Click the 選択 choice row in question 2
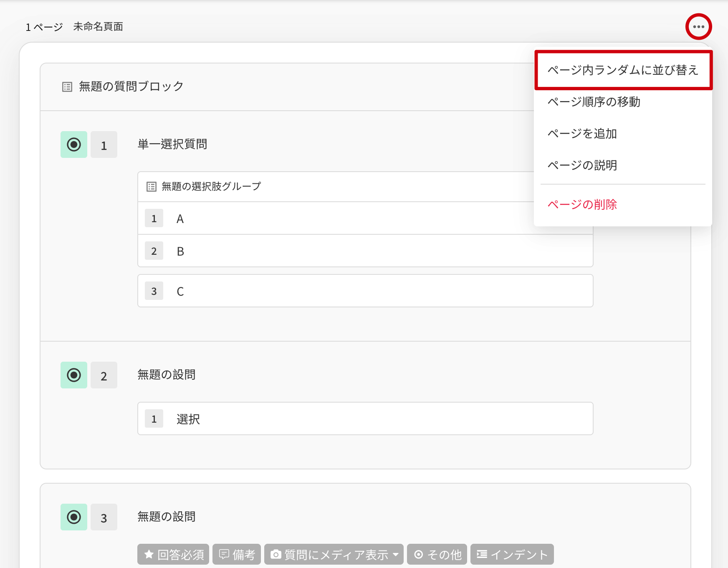 [365, 418]
